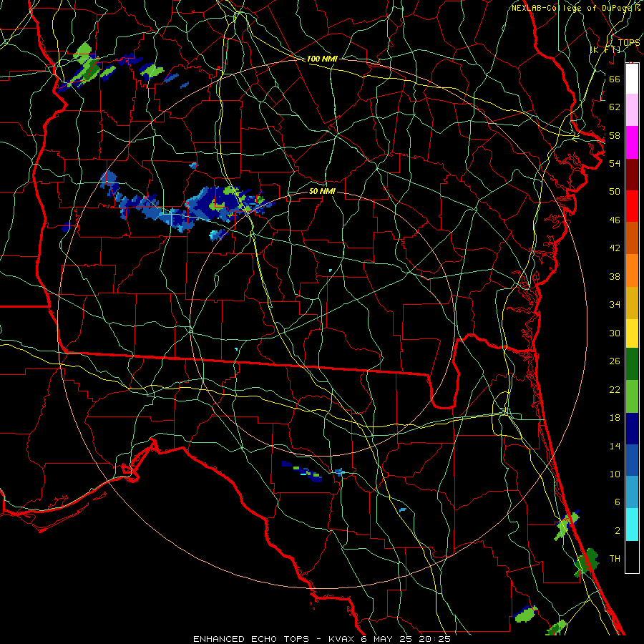Click the legend value '50'
Image resolution: width=644 pixels, height=644 pixels.
(615, 191)
